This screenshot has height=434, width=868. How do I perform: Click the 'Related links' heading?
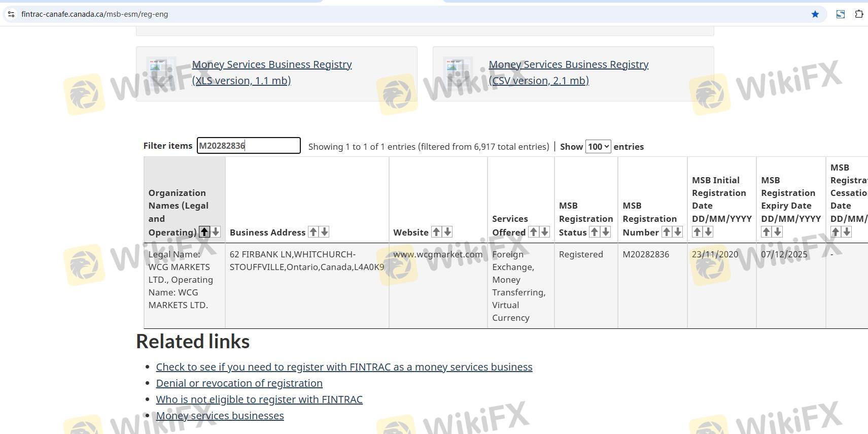[193, 342]
